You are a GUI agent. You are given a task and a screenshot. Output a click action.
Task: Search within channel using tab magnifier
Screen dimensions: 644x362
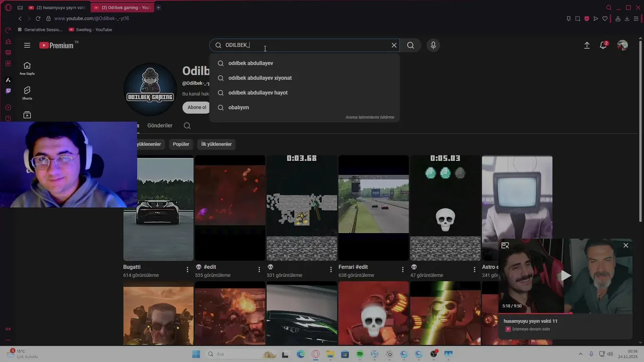(187, 126)
